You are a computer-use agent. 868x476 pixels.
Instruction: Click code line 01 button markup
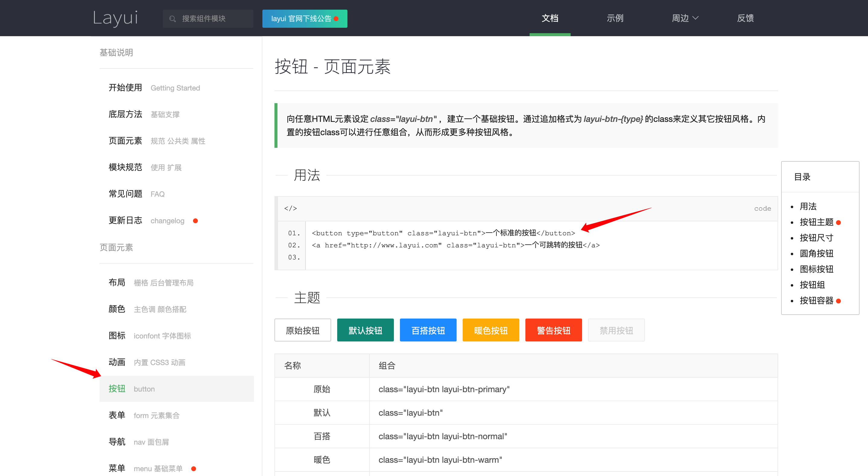pyautogui.click(x=443, y=233)
